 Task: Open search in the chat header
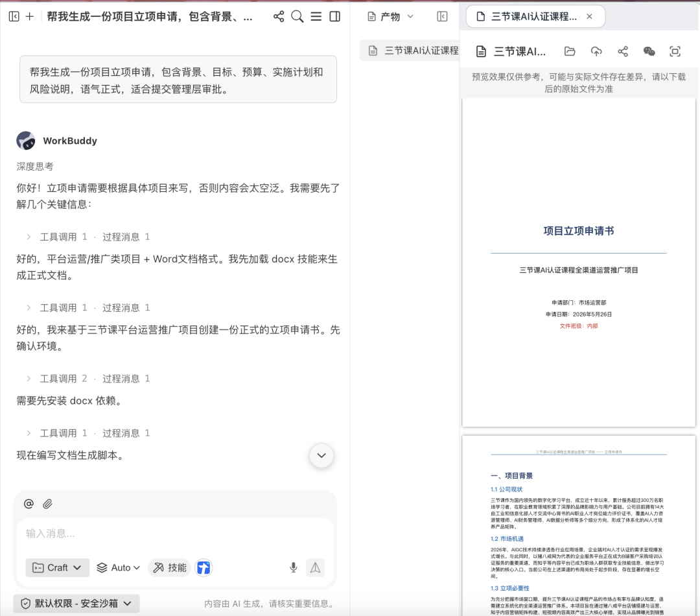click(297, 16)
